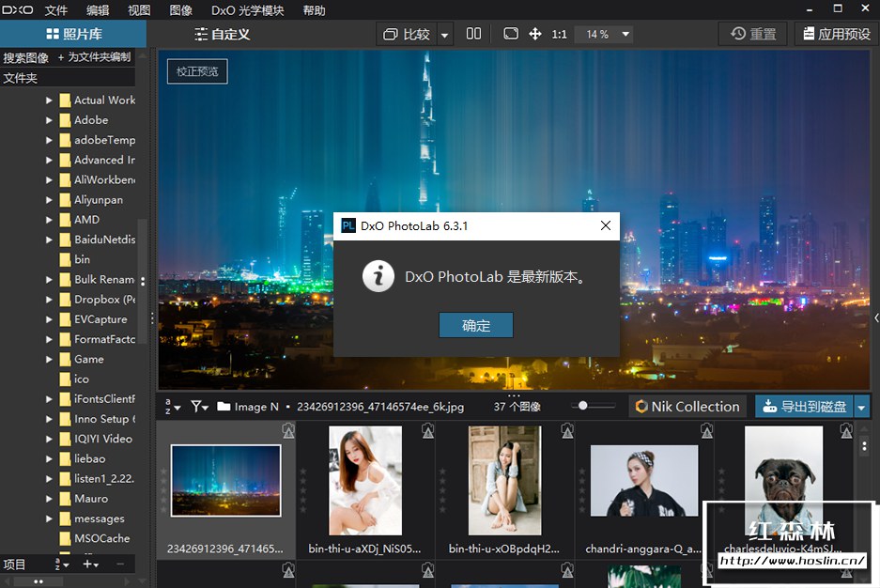Open the 文件 menu
This screenshot has height=588, width=880.
coord(56,10)
